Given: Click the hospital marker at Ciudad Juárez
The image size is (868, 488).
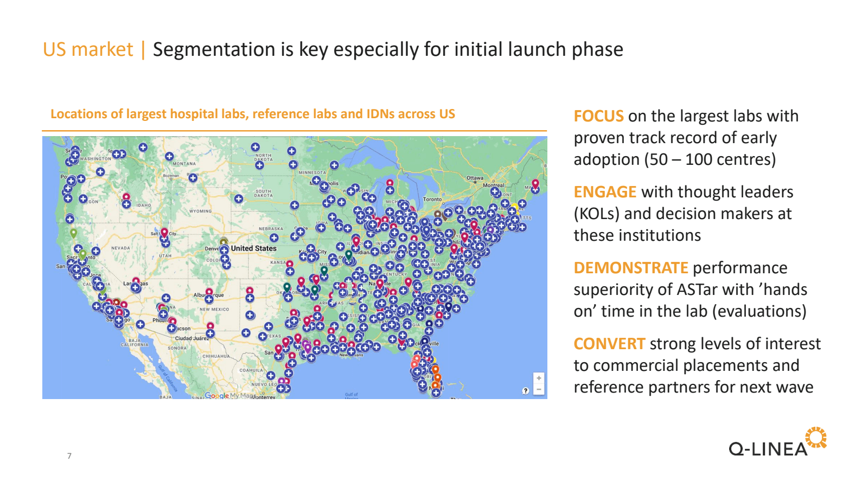Looking at the screenshot, I should (210, 333).
